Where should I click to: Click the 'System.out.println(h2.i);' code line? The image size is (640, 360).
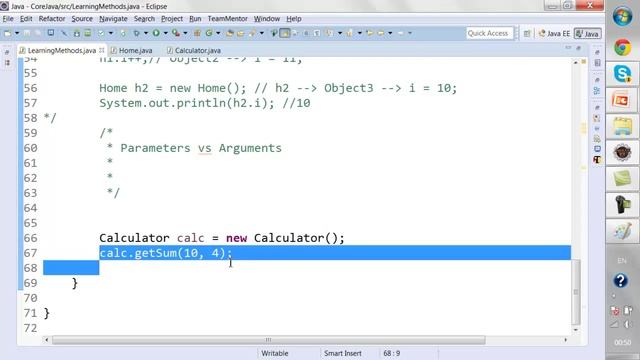[x=187, y=103]
